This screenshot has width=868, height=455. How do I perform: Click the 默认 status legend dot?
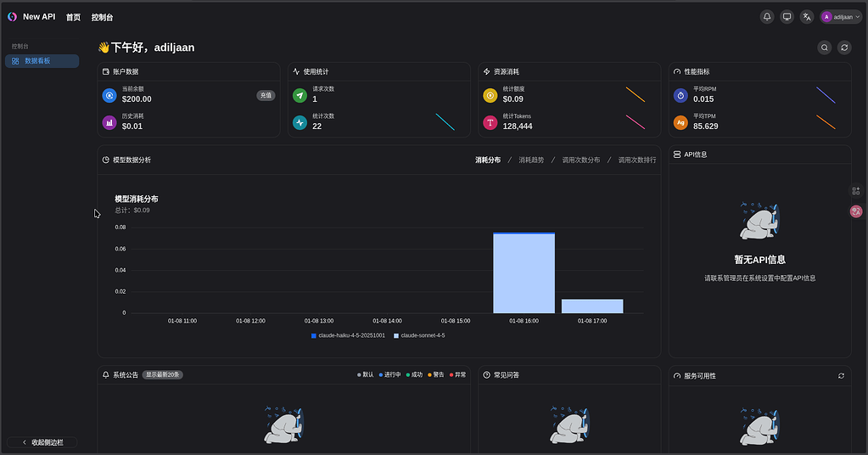pyautogui.click(x=359, y=375)
